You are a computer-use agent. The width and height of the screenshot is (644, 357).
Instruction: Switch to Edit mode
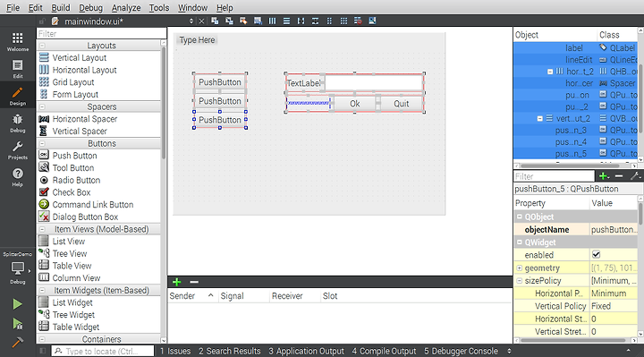(x=18, y=69)
